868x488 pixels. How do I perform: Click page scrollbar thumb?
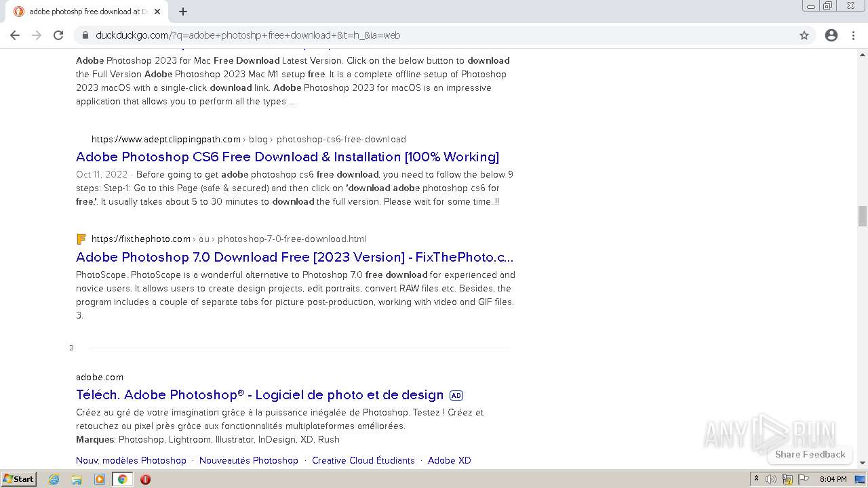tap(863, 216)
